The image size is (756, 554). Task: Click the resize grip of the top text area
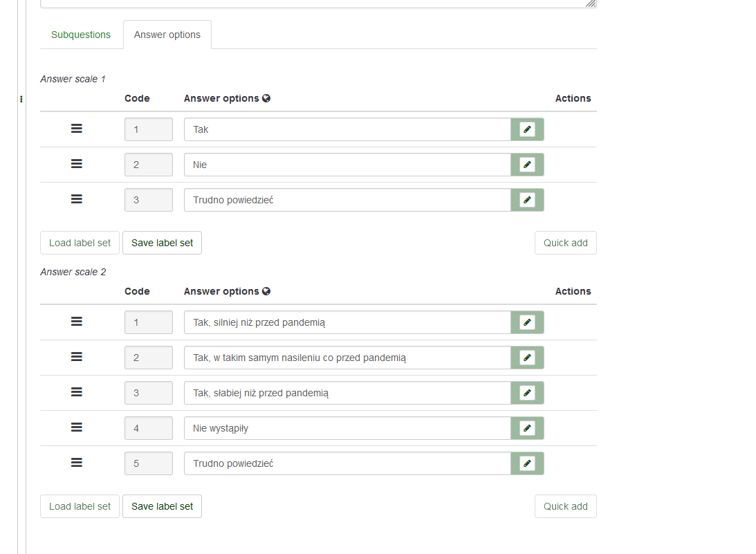point(591,3)
